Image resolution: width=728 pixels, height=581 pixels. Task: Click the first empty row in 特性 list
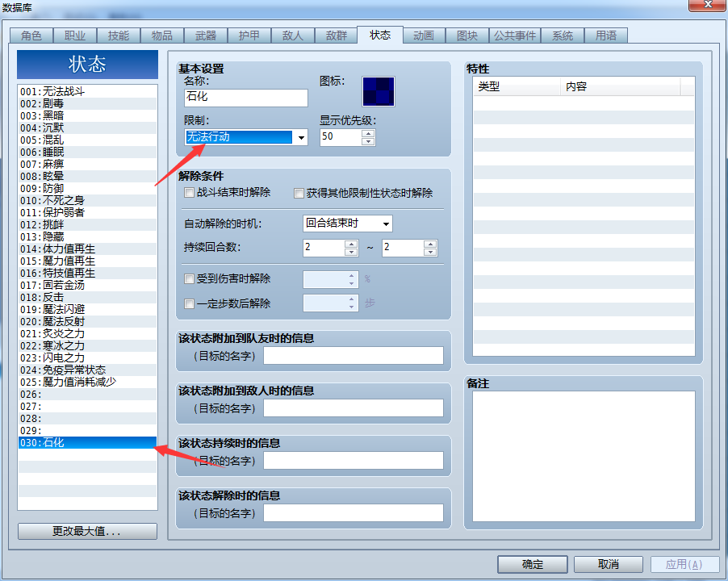pos(584,103)
